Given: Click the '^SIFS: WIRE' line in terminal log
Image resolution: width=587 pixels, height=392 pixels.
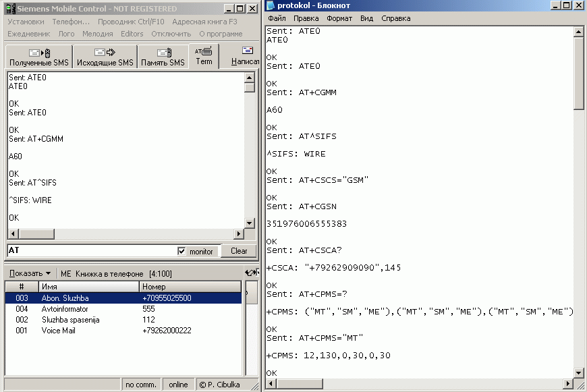Looking at the screenshot, I should point(30,200).
